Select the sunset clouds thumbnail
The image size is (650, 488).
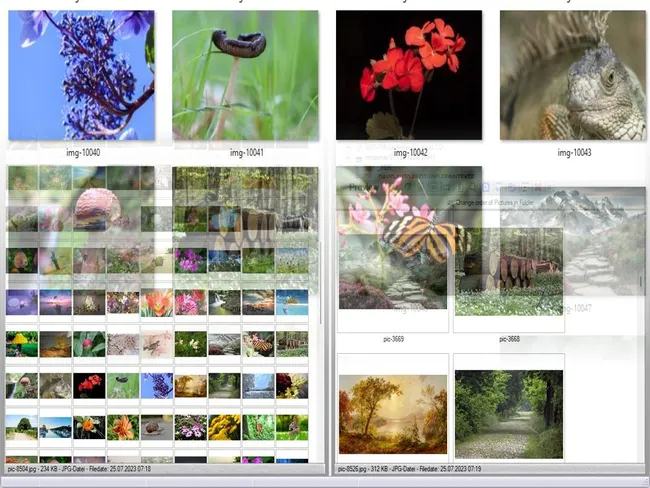[x=258, y=302]
